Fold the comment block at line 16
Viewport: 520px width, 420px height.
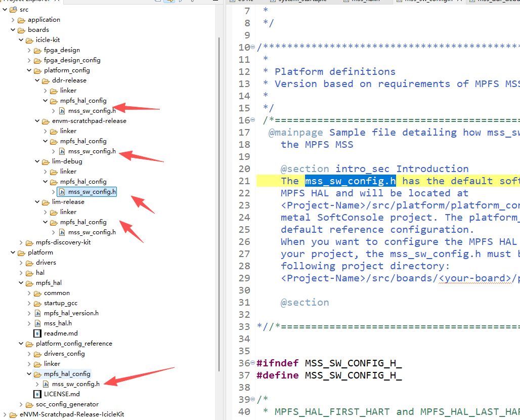pyautogui.click(x=253, y=120)
